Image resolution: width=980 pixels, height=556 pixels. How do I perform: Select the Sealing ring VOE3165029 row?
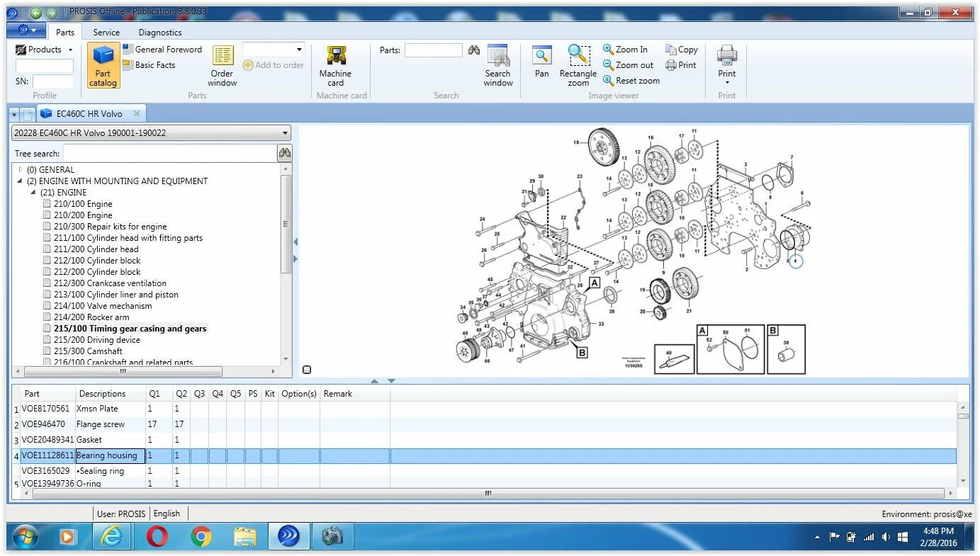click(485, 471)
